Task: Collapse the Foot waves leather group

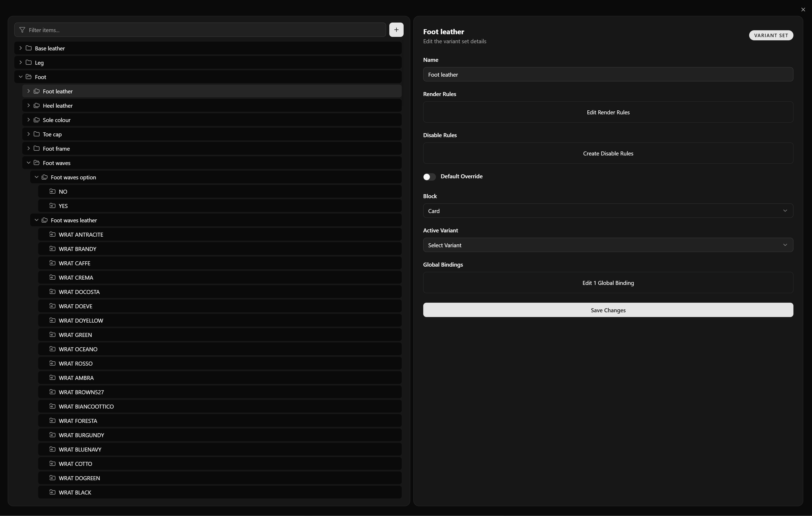Action: [36, 220]
